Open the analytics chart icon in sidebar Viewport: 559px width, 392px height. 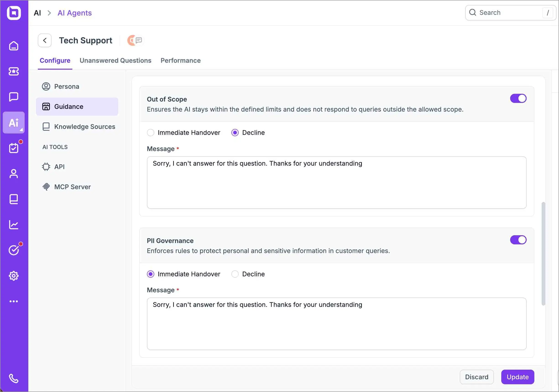pos(13,225)
